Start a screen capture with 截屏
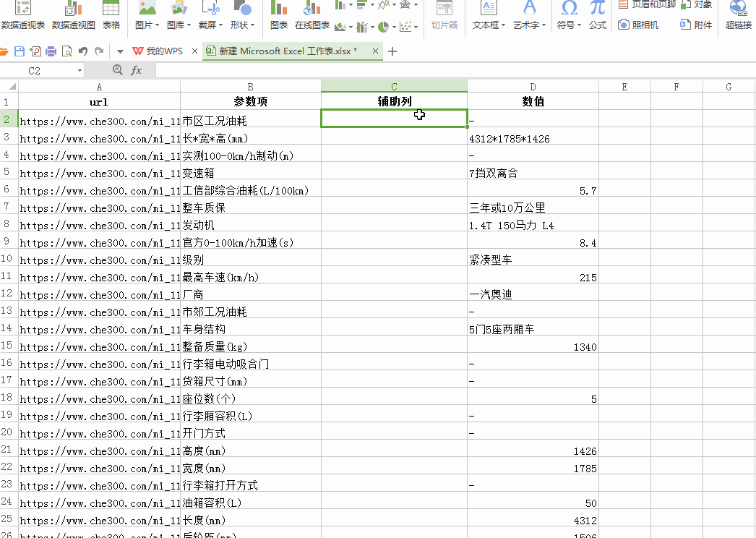The height and width of the screenshot is (538, 756). [211, 15]
